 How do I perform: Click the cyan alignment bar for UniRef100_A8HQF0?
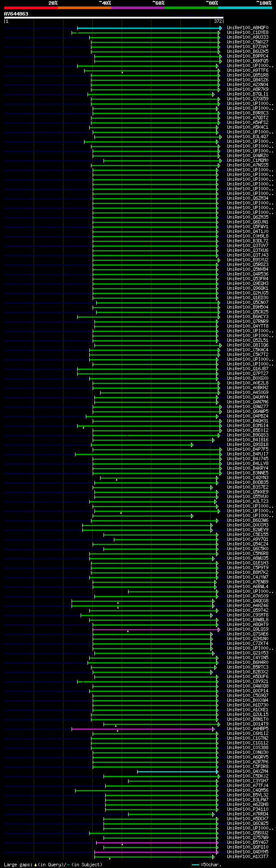pyautogui.click(x=149, y=28)
